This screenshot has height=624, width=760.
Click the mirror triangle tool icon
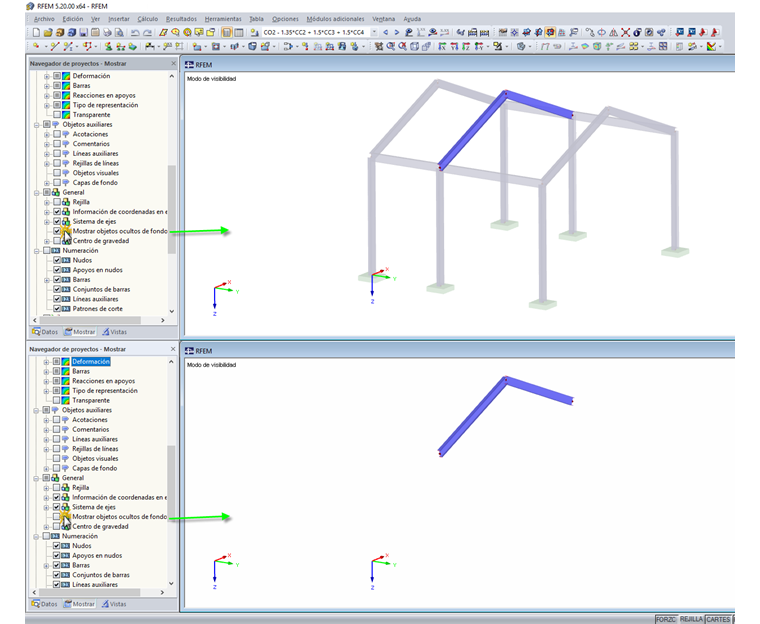coord(613,32)
